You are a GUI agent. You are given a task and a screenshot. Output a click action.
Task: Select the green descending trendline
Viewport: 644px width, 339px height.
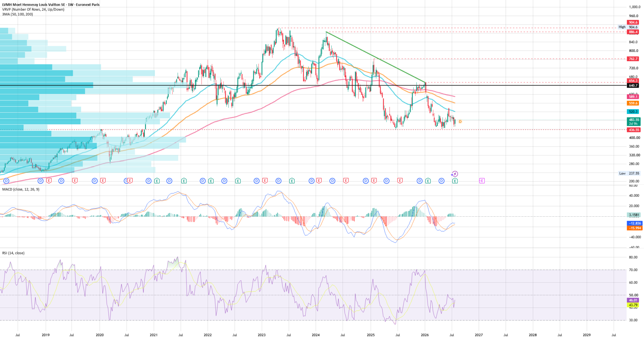pyautogui.click(x=376, y=57)
